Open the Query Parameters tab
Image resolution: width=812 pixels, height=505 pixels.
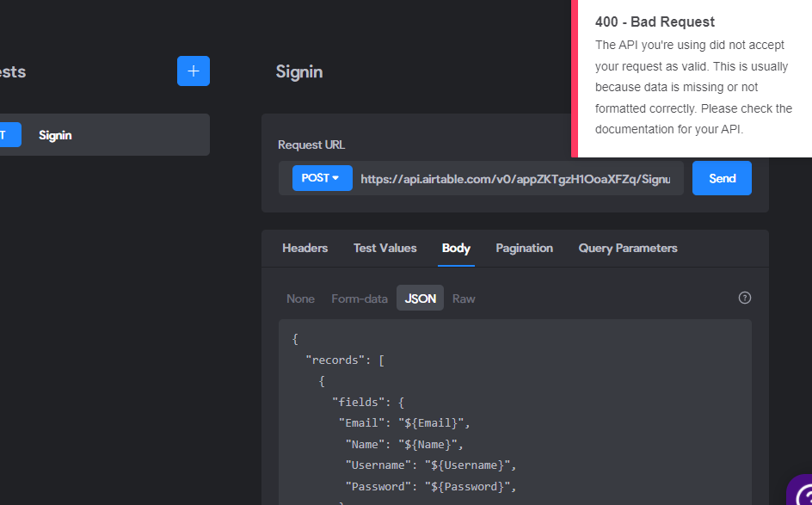[628, 248]
